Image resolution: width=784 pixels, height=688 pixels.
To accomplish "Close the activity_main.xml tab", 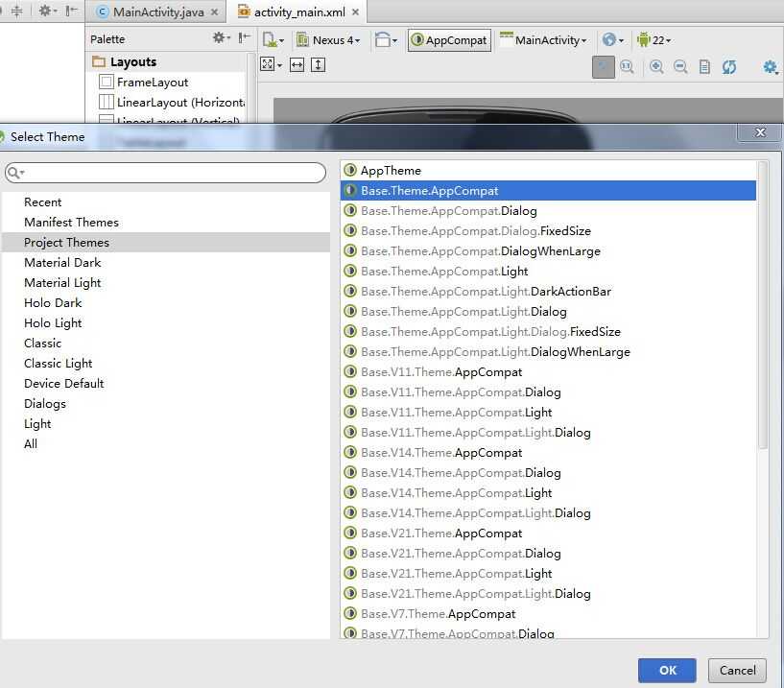I will tap(355, 12).
